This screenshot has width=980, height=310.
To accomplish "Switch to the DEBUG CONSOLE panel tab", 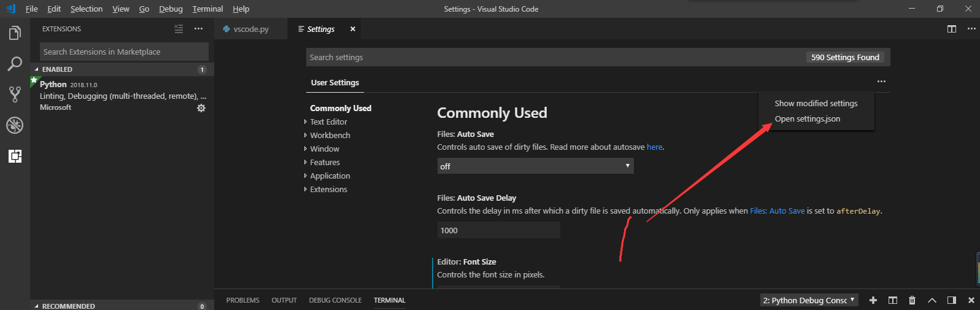I will pos(335,300).
